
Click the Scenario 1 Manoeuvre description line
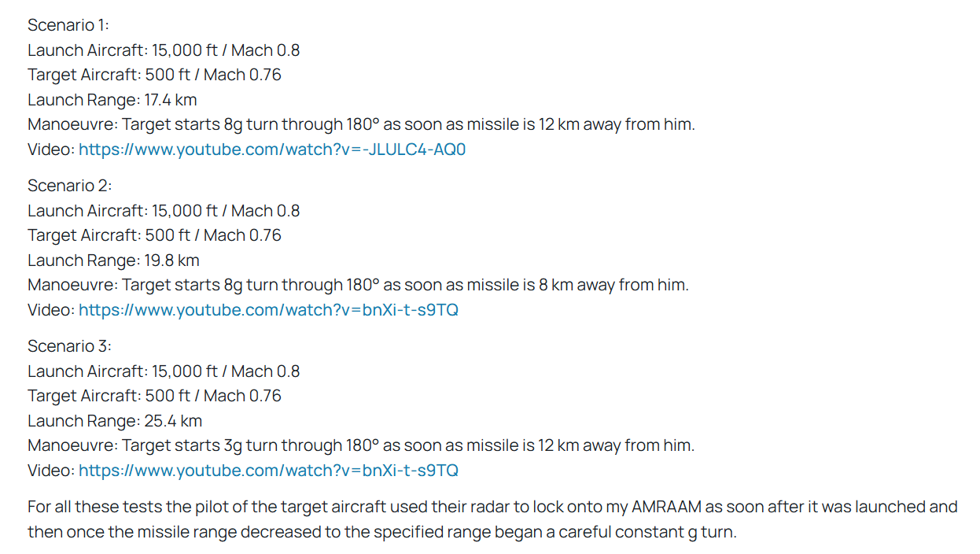[361, 124]
